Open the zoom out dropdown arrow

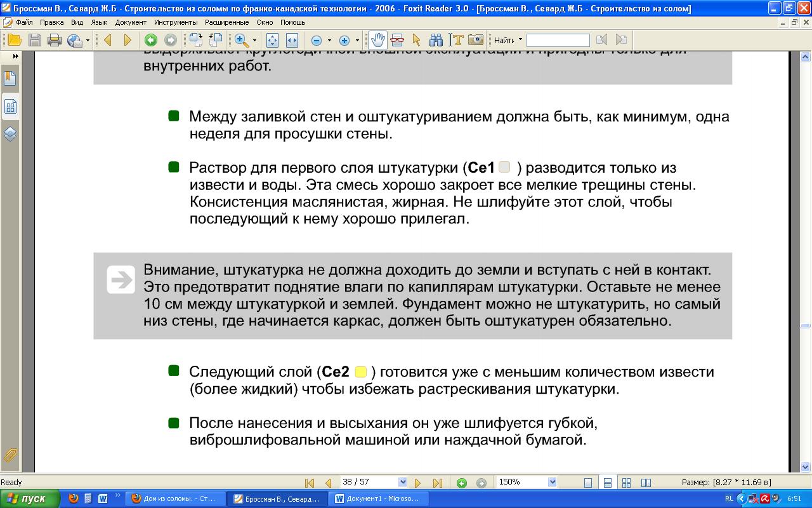[329, 41]
